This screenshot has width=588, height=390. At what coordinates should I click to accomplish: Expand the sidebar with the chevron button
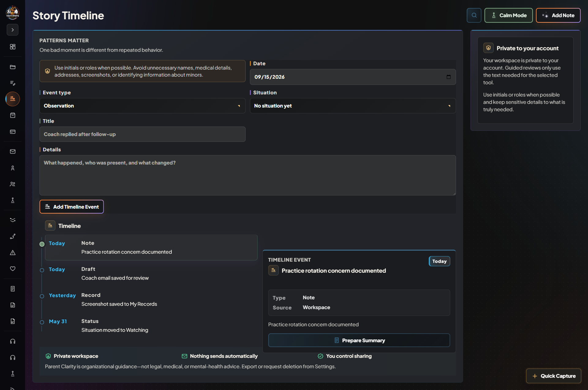13,30
